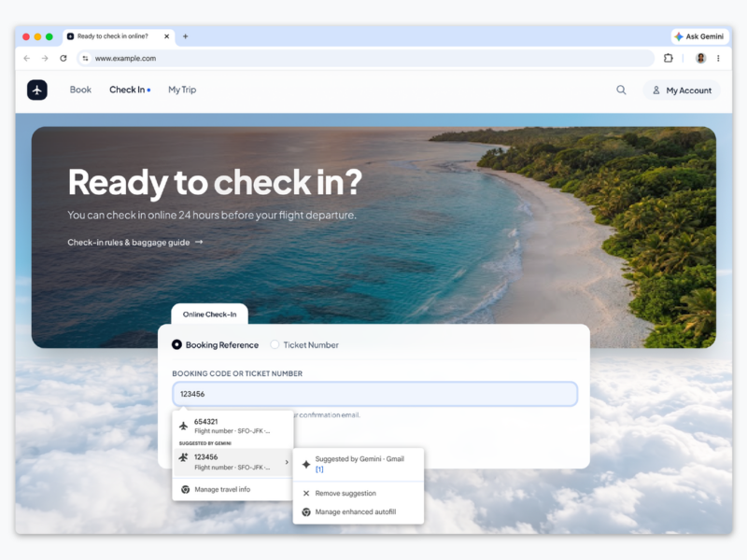Click Manage travel info
The image size is (747, 560).
[222, 489]
